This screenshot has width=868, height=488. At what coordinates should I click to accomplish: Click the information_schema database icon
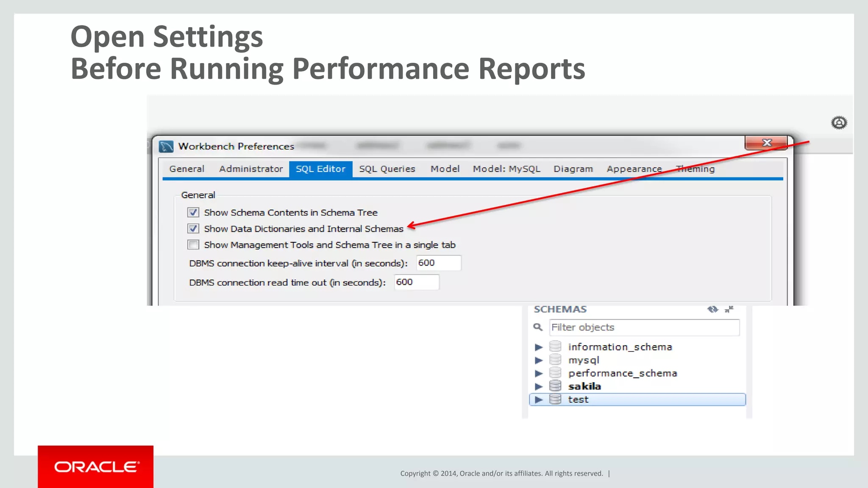(555, 347)
